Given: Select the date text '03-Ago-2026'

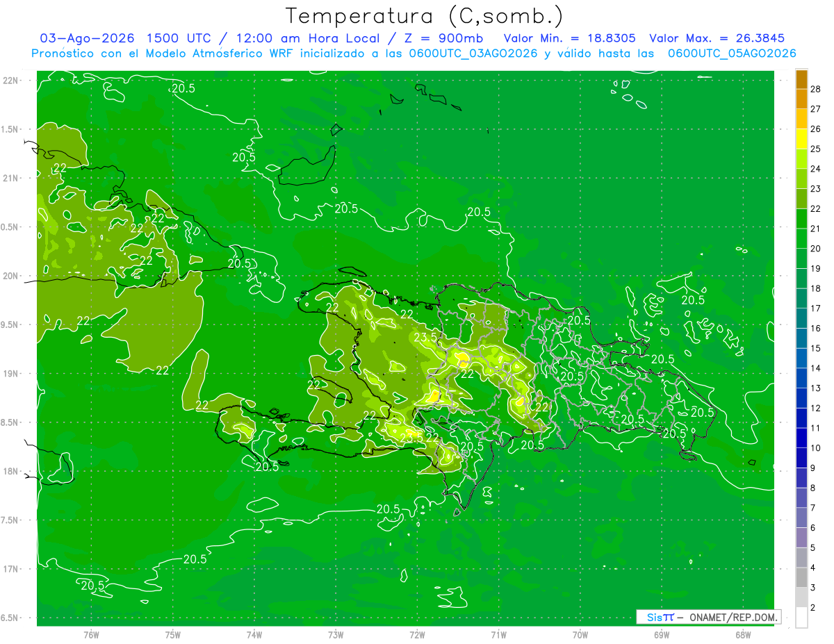Looking at the screenshot, I should click(x=87, y=39).
